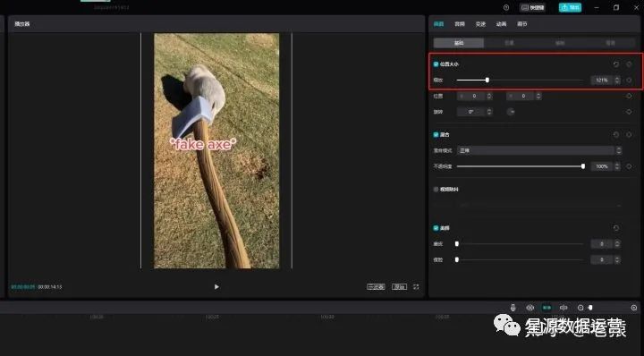The image size is (644, 356).
Task: Open the 快捷键 shortcuts button
Action: click(533, 7)
